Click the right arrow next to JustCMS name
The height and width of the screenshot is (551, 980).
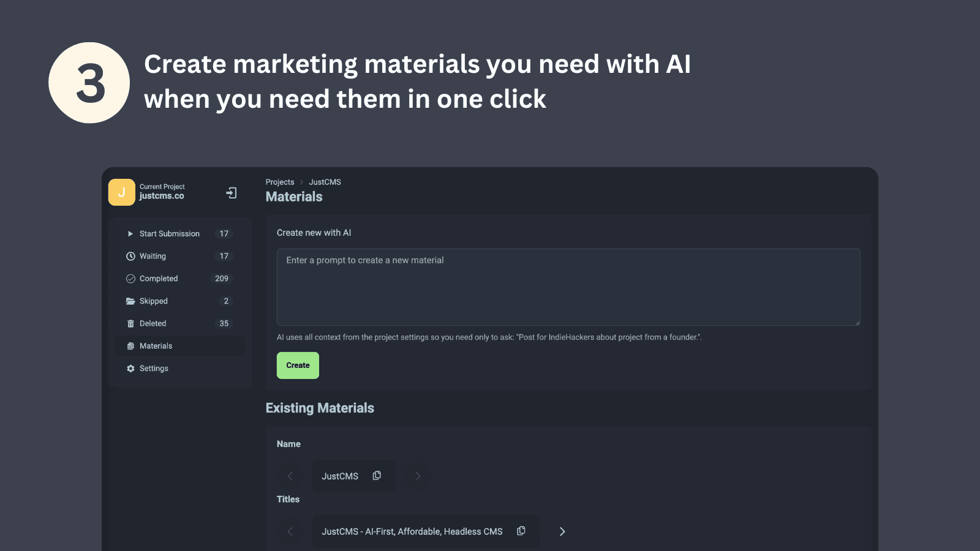tap(418, 476)
